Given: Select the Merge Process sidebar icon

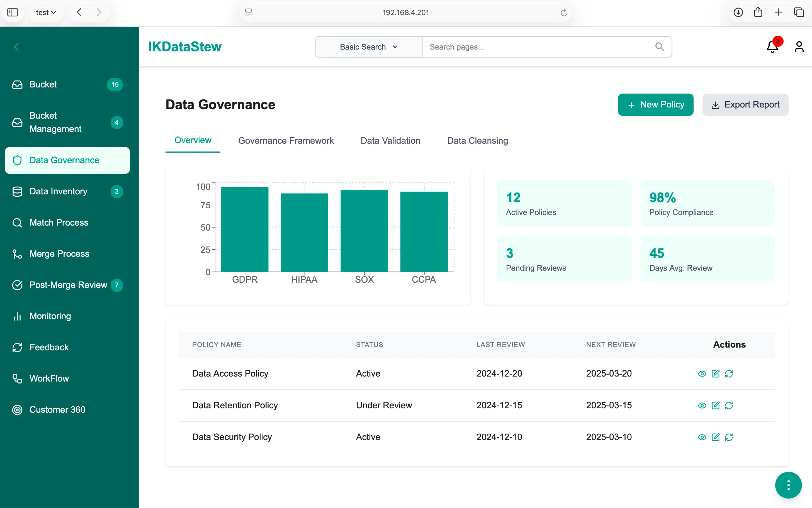Looking at the screenshot, I should (17, 254).
